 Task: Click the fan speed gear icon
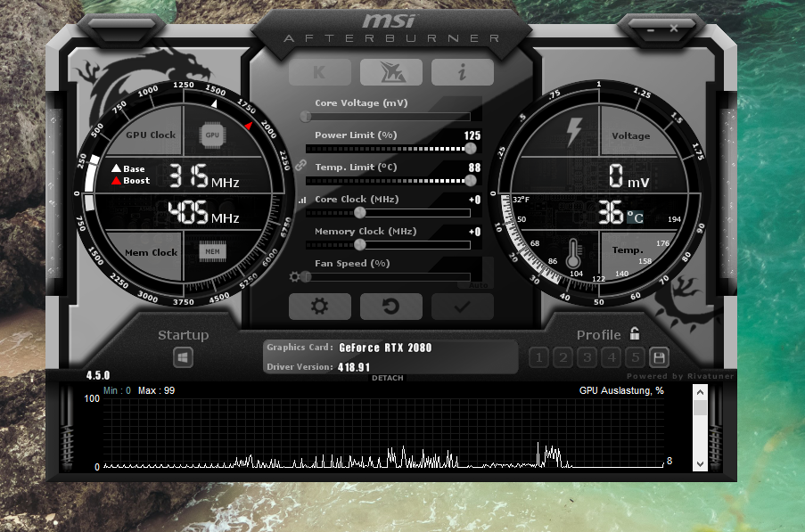[294, 277]
